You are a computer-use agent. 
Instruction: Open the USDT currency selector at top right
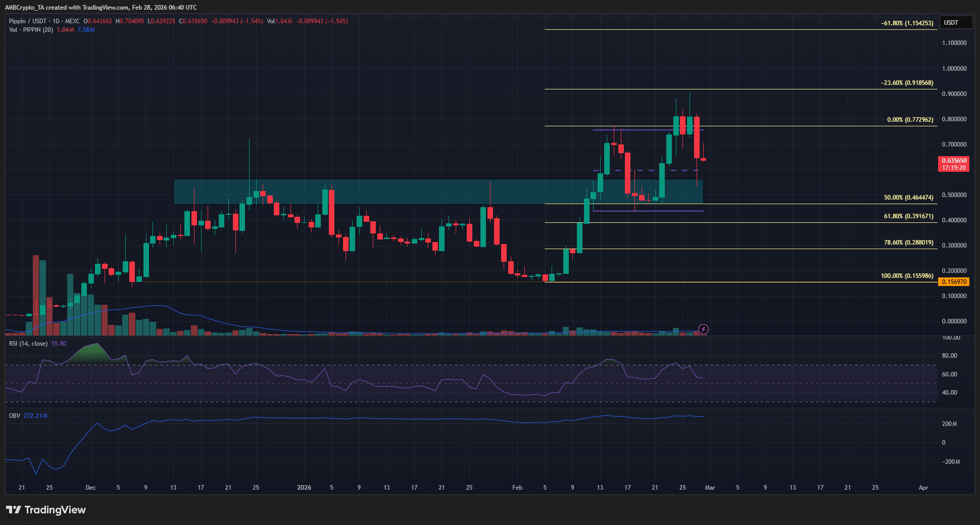coord(955,22)
